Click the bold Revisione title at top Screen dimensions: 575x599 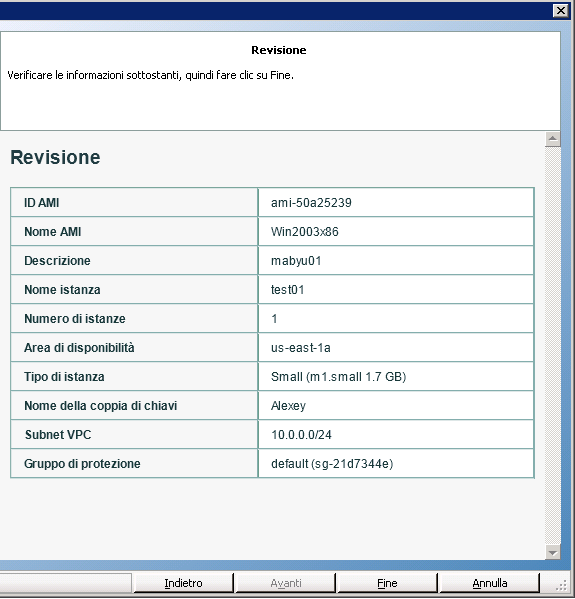coord(279,50)
